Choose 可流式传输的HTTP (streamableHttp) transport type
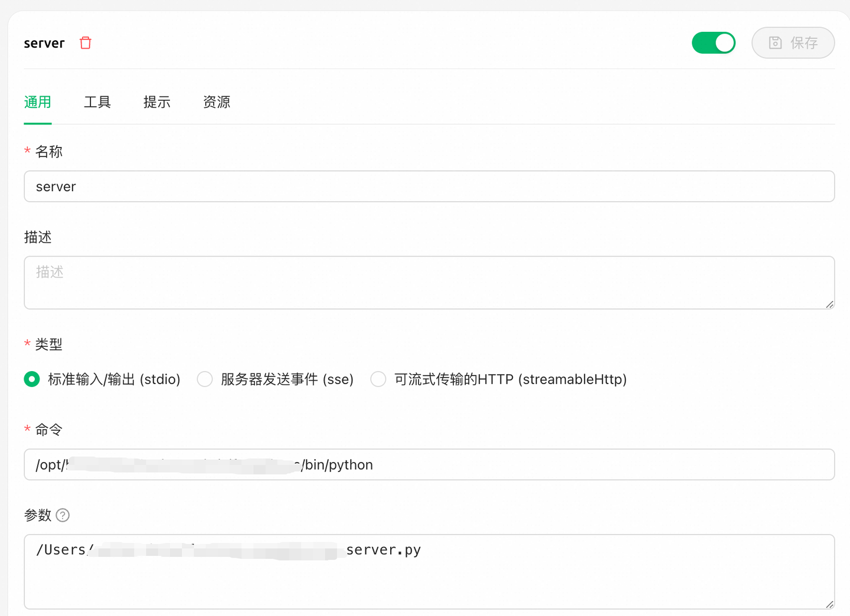This screenshot has height=616, width=850. pos(378,379)
